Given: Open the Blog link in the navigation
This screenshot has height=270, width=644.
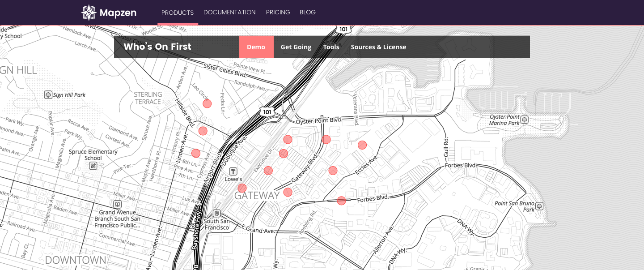Looking at the screenshot, I should 308,12.
